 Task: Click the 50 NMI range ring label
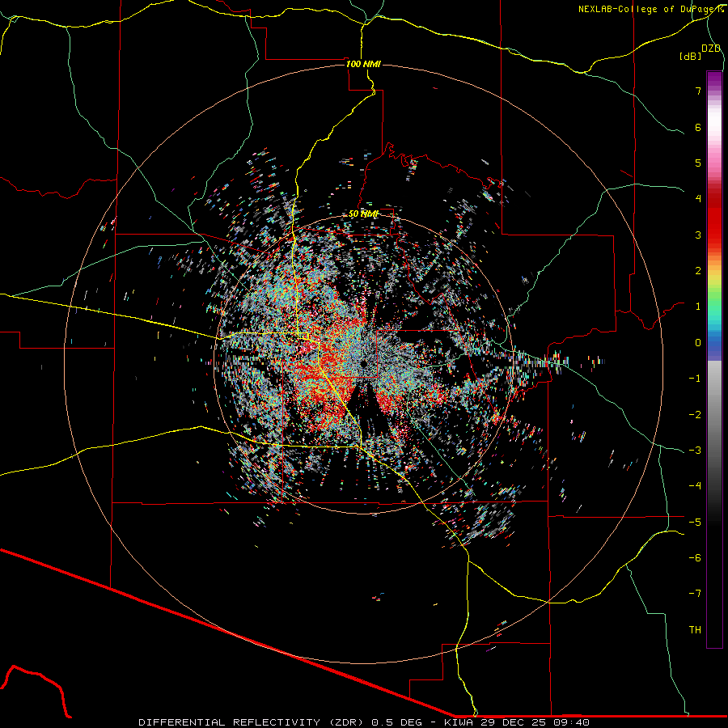tap(363, 214)
